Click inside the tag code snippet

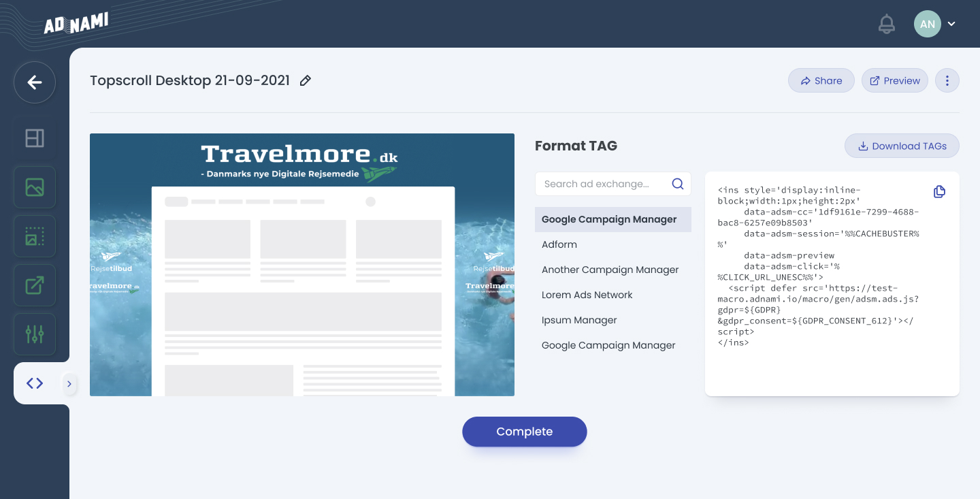pos(820,266)
